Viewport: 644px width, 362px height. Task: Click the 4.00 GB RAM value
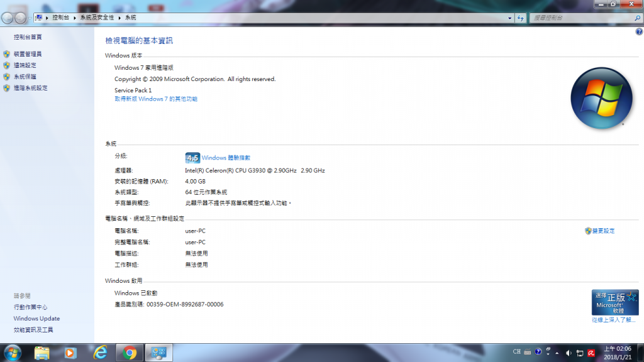(195, 182)
